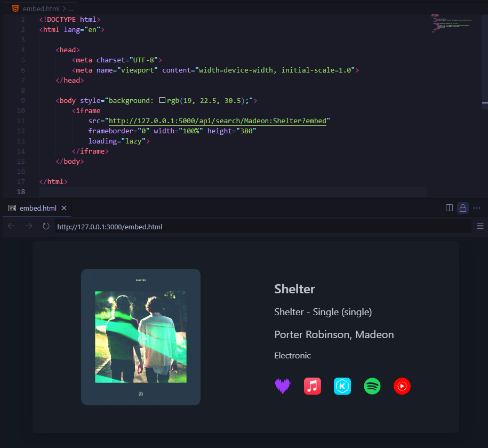Viewport: 488px width, 448px height.
Task: Click the DOCTYPE html declaration
Action: [70, 20]
